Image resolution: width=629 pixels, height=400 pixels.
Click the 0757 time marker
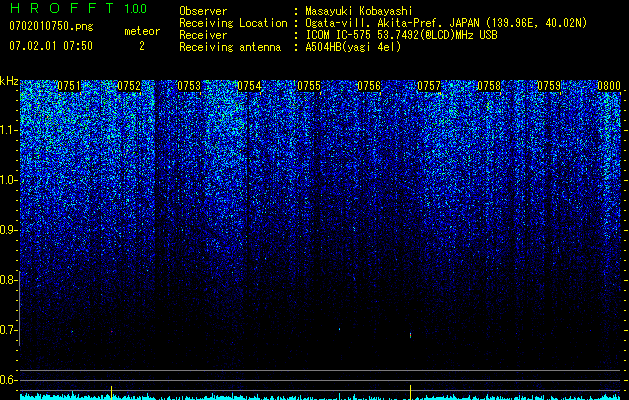pyautogui.click(x=429, y=86)
